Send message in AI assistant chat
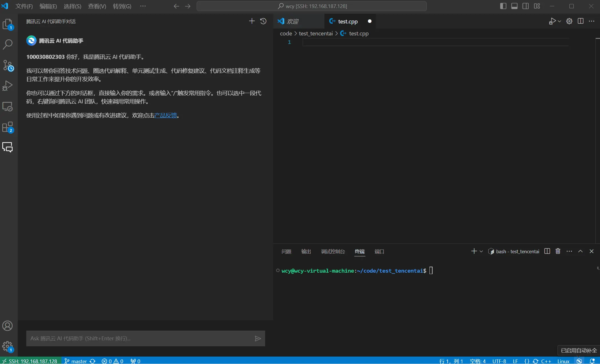 point(258,339)
